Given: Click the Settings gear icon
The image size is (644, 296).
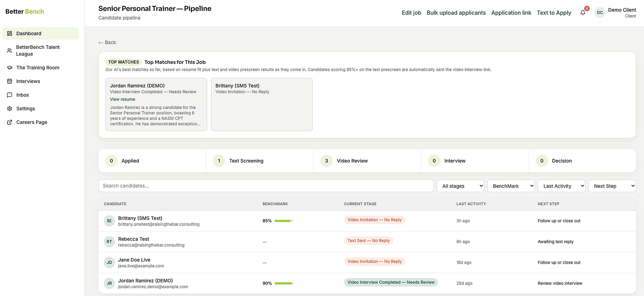Looking at the screenshot, I should [x=10, y=109].
